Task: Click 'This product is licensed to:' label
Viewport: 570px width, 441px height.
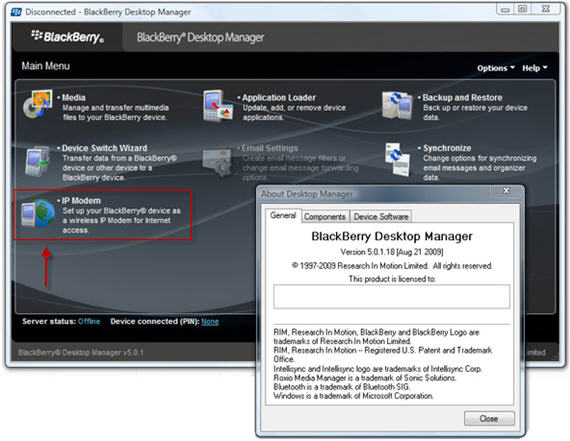Action: [x=392, y=279]
